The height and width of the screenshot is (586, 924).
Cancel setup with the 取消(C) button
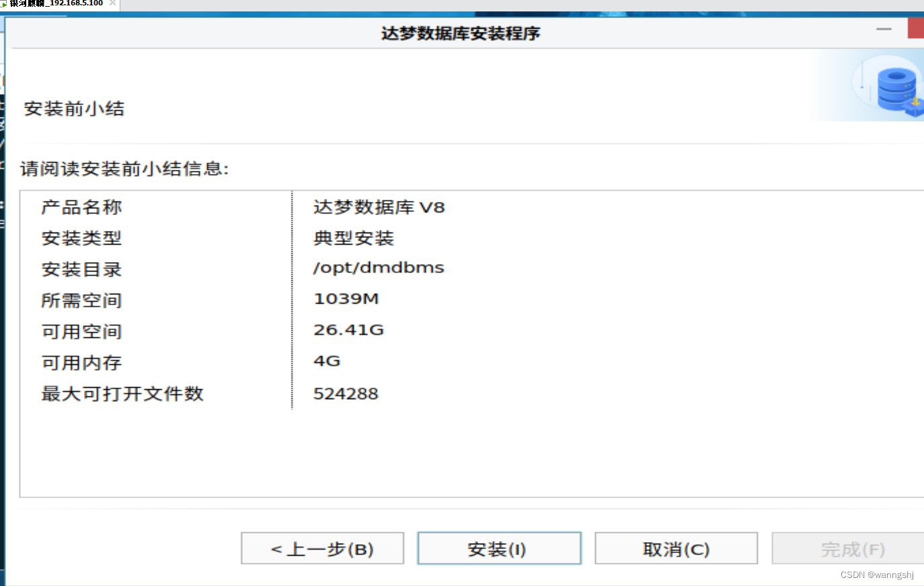tap(676, 548)
